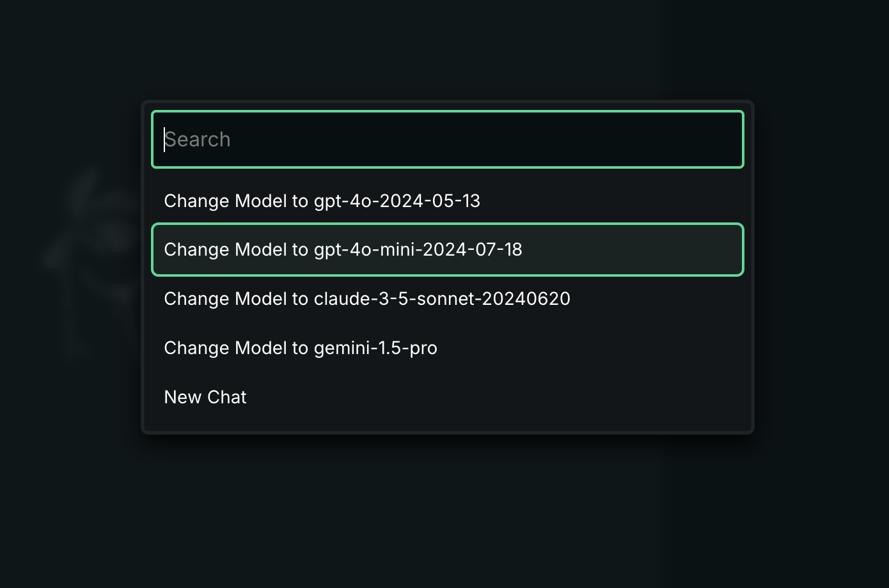Place cursor in the Search placeholder text
Image resolution: width=889 pixels, height=588 pixels.
click(x=198, y=139)
